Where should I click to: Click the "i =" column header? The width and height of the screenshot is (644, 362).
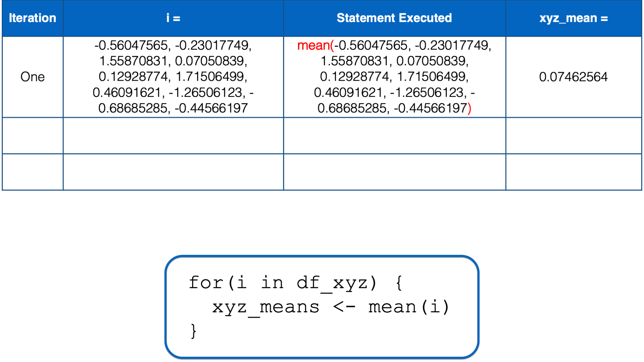173,18
